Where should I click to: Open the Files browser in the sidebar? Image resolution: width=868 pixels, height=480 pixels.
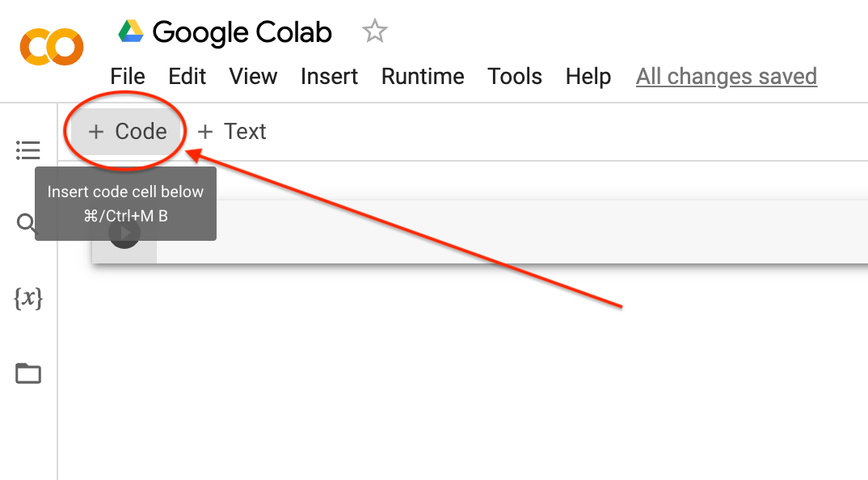click(x=27, y=373)
